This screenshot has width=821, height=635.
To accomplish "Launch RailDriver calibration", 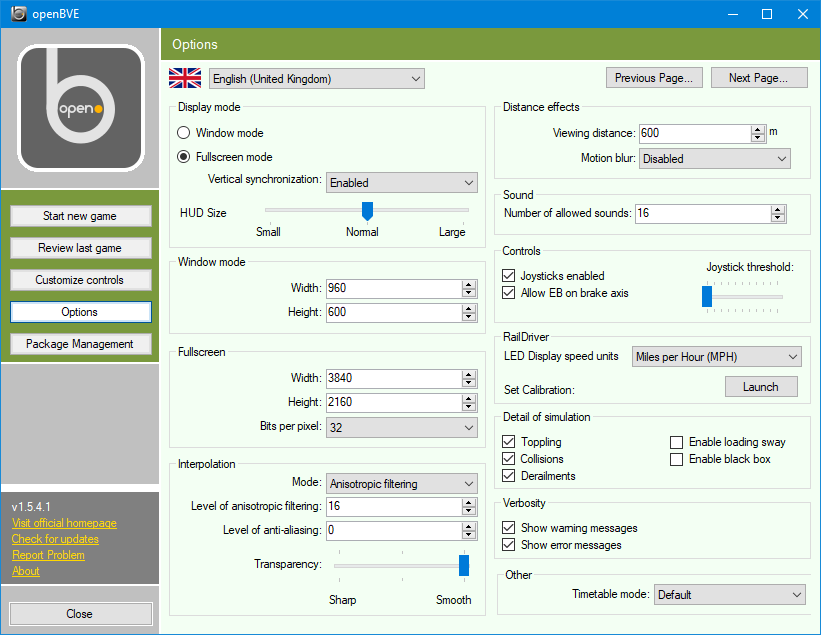I will click(x=761, y=386).
